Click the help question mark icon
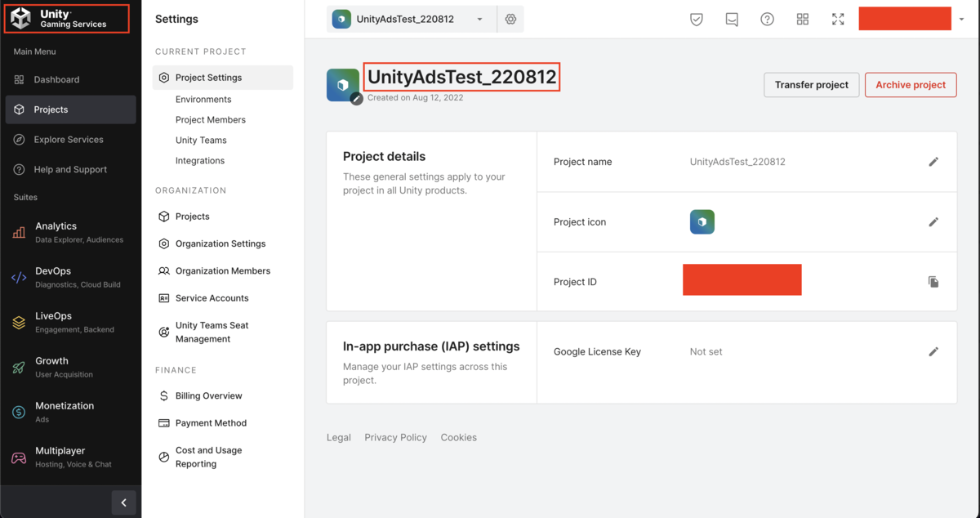 [x=767, y=19]
